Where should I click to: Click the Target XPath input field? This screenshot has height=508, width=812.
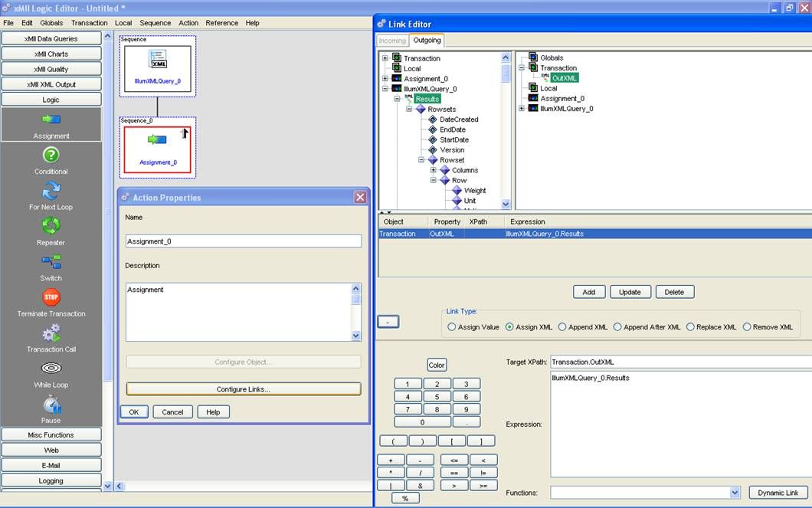coord(681,362)
